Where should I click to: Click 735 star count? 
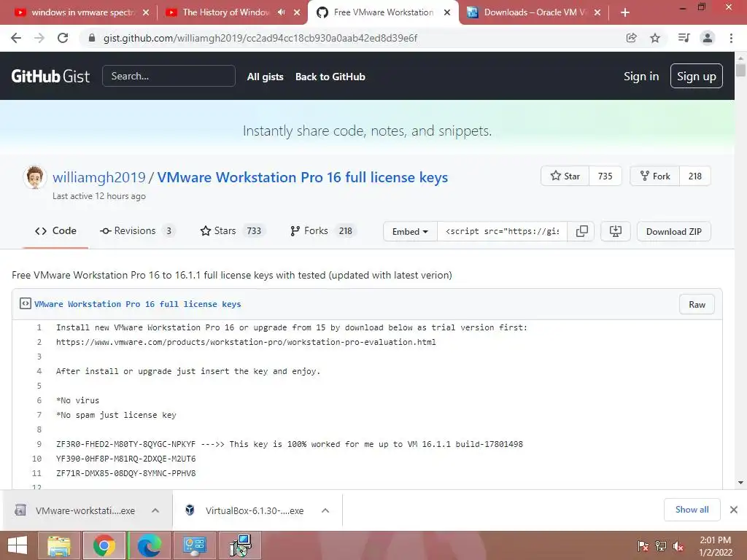[605, 176]
